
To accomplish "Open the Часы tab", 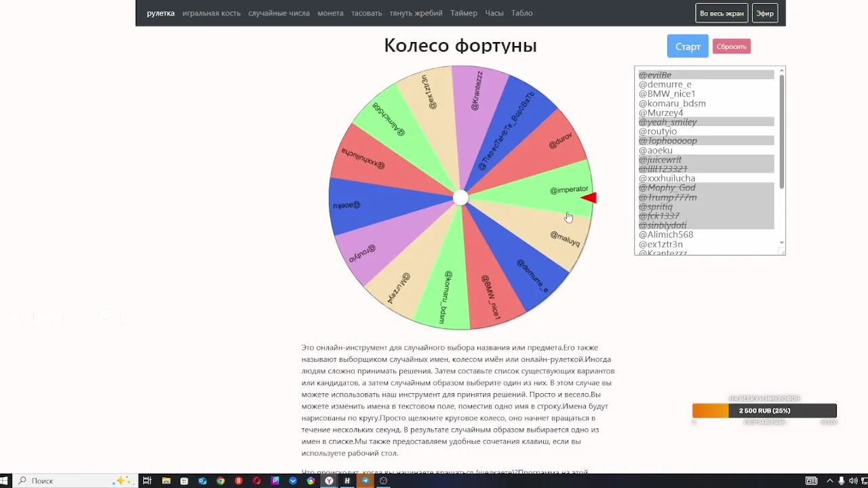I will [x=494, y=13].
